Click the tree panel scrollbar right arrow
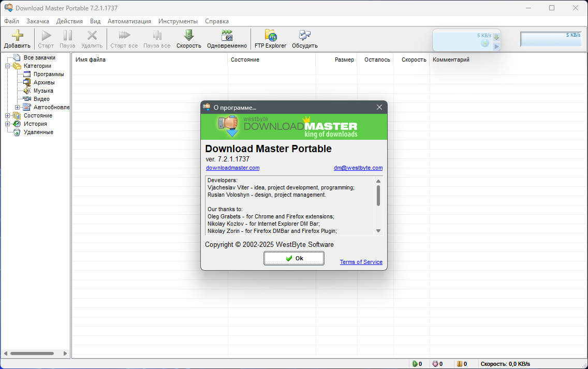 tap(65, 353)
